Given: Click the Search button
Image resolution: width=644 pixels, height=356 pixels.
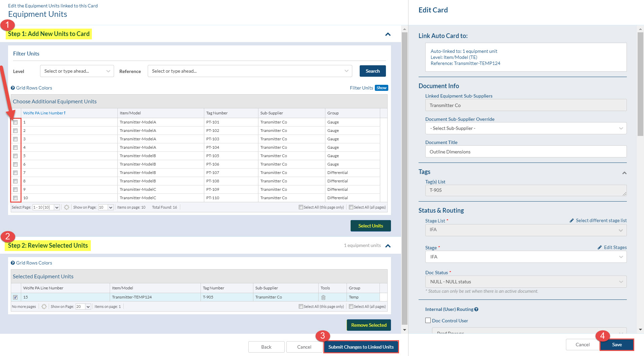Looking at the screenshot, I should point(372,71).
